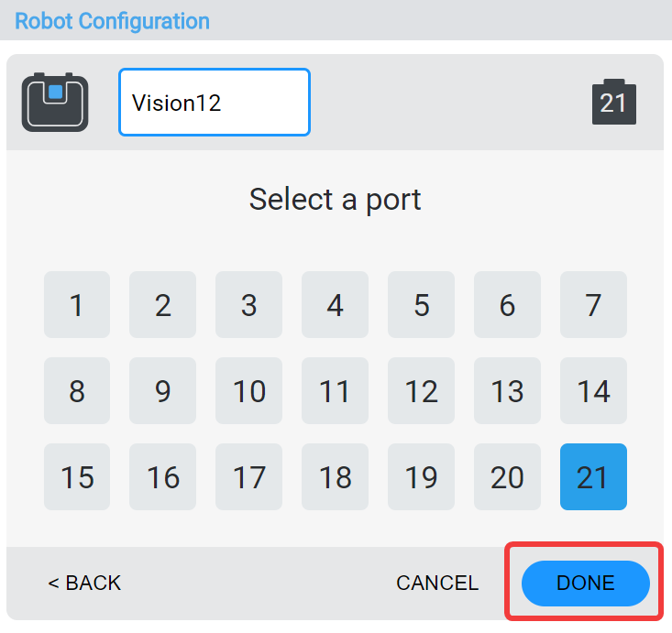Pick port 14
Image resolution: width=672 pixels, height=633 pixels.
[594, 391]
